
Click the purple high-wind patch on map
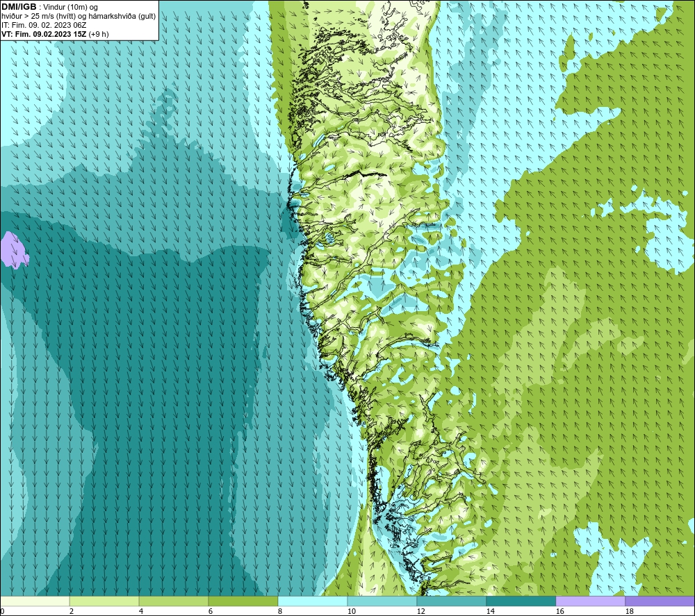coord(14,251)
